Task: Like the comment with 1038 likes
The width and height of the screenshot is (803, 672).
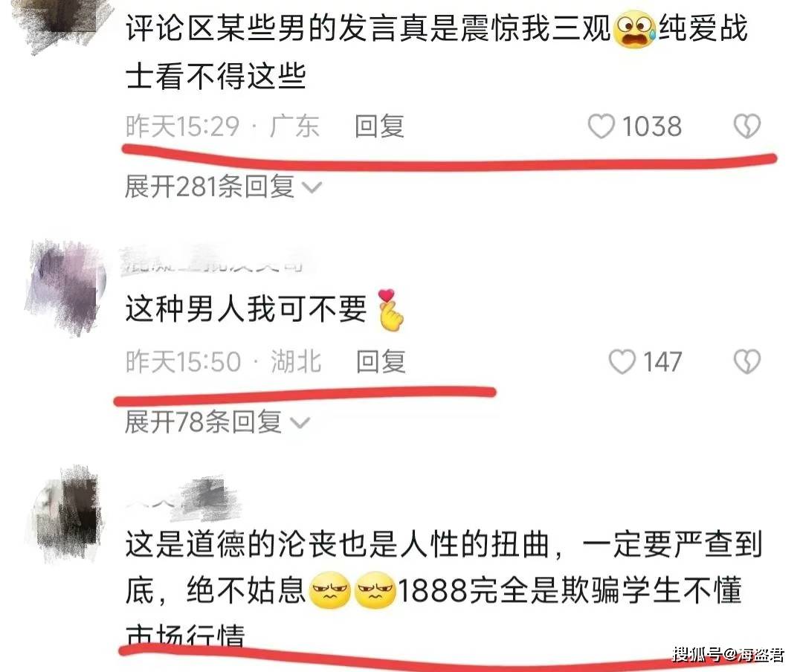Action: coord(601,126)
